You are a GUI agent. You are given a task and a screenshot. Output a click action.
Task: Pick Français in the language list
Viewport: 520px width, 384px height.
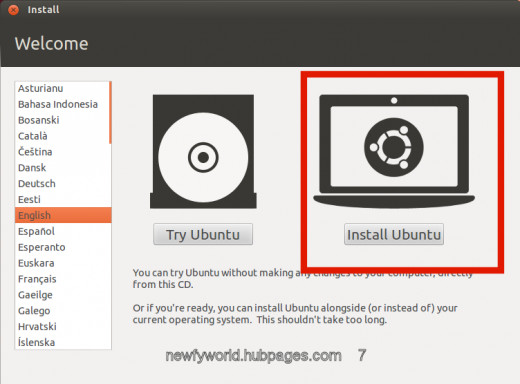coord(62,279)
